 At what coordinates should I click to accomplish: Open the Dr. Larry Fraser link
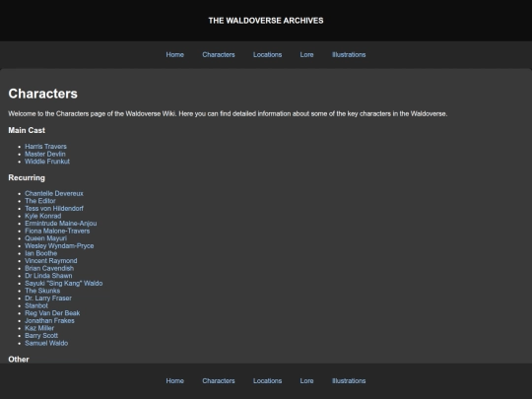(48, 298)
